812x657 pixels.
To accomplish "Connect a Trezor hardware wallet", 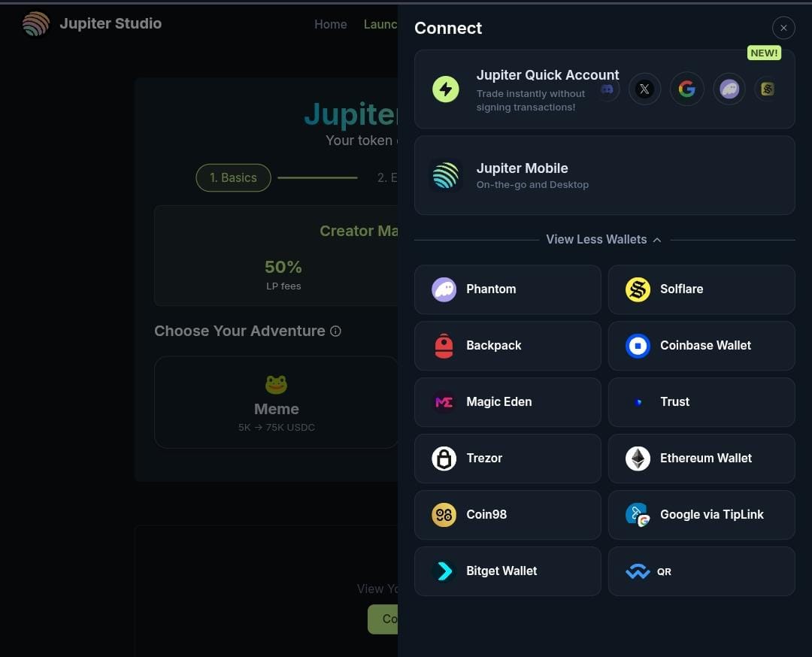I will [507, 459].
